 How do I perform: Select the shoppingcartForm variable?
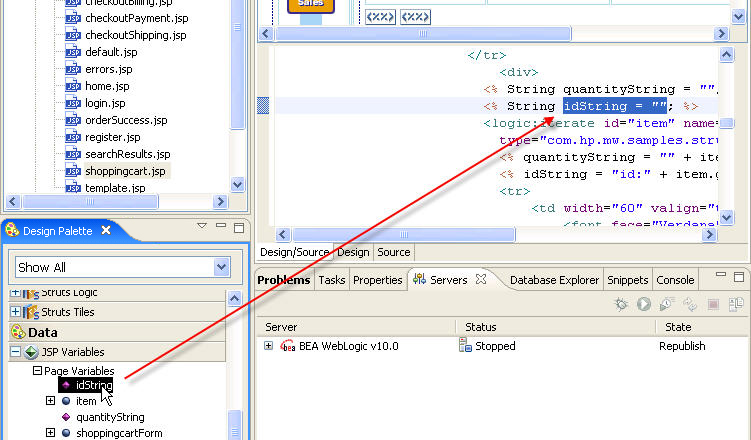tap(119, 433)
